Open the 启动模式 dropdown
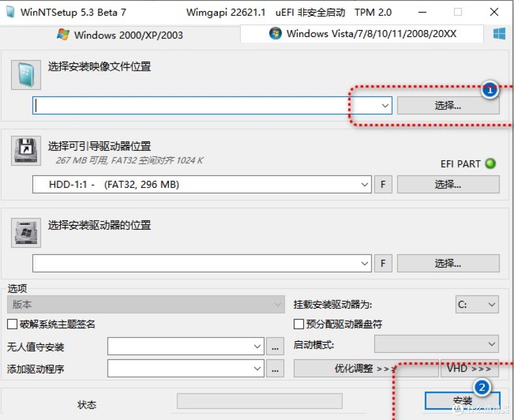Screen dimensions: 514x420 coord(436,344)
